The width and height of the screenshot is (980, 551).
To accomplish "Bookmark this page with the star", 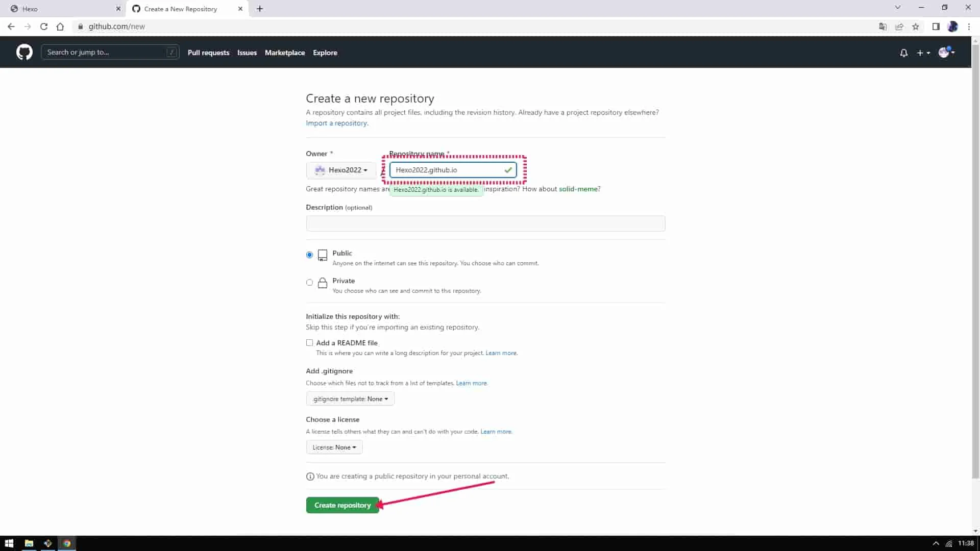I will tap(916, 27).
